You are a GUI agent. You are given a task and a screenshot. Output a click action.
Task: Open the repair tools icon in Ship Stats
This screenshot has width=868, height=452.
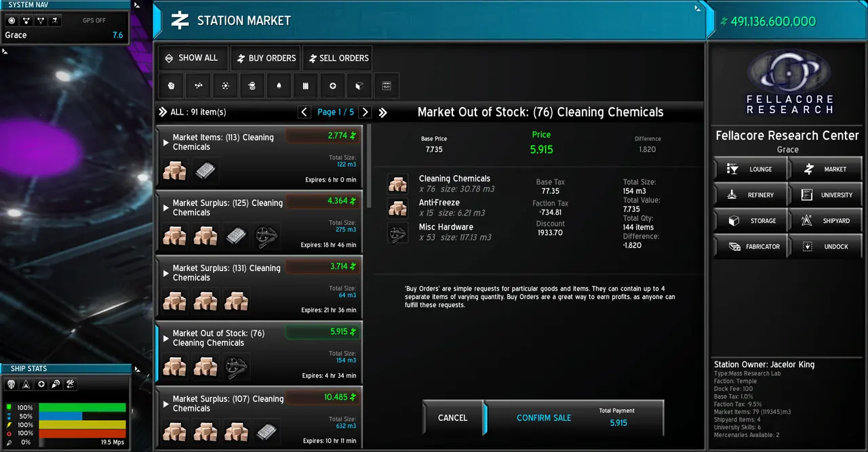point(71,384)
